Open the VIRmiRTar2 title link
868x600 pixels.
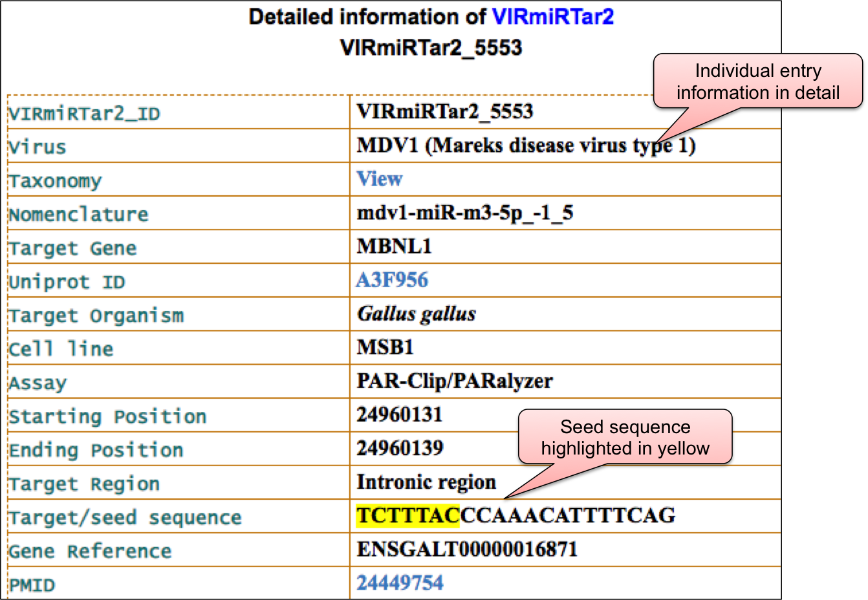[x=552, y=17]
